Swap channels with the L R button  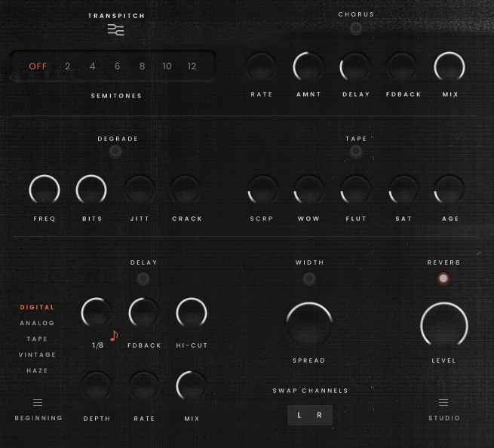(x=310, y=416)
